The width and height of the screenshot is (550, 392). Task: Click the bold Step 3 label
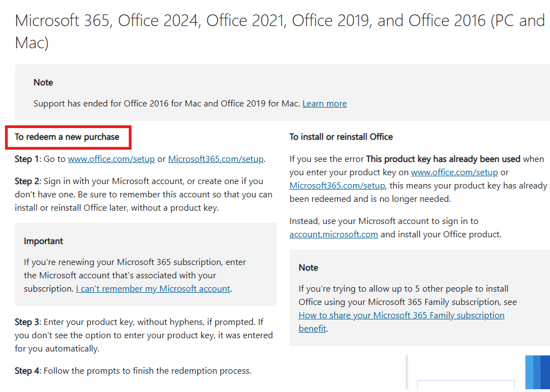click(28, 322)
